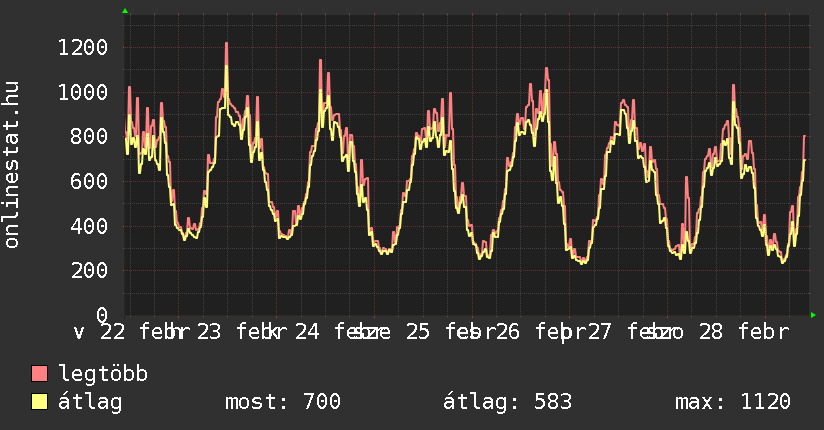The height and width of the screenshot is (430, 824).
Task: Click the green arrow atop the y-axis
Action: click(x=125, y=11)
